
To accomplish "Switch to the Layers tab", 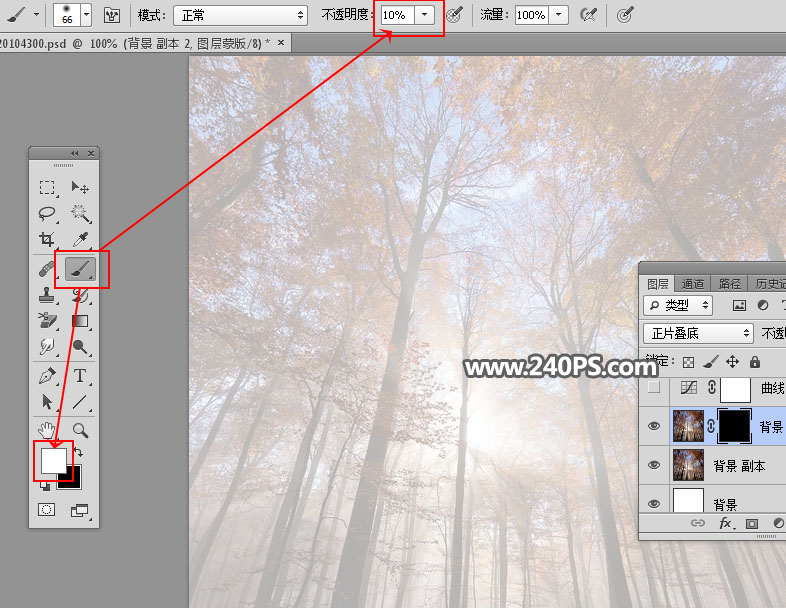I will (658, 284).
